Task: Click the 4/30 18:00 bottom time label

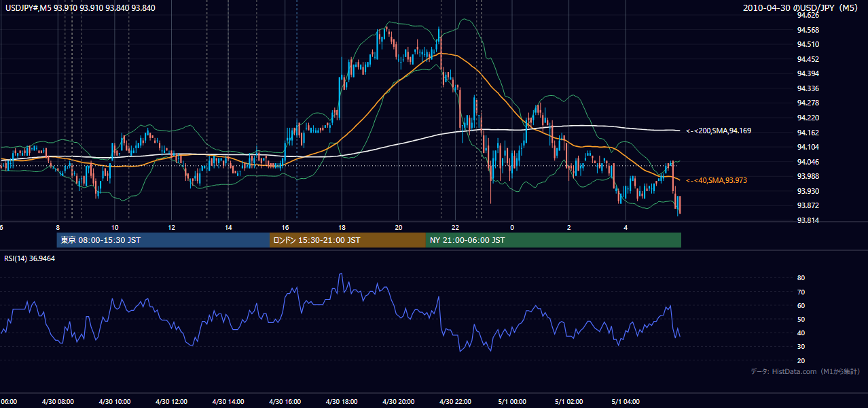Action: 342,402
